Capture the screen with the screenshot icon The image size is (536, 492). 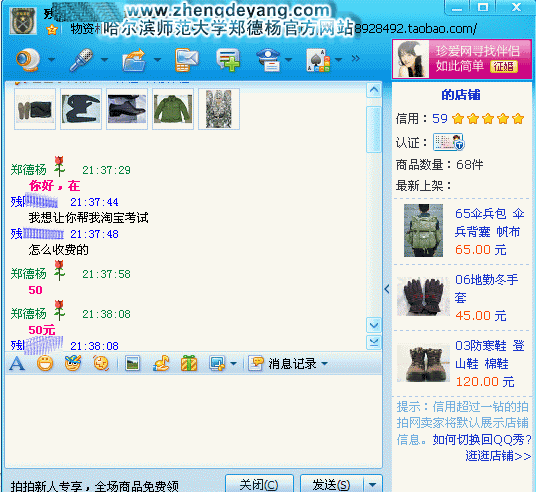click(217, 363)
